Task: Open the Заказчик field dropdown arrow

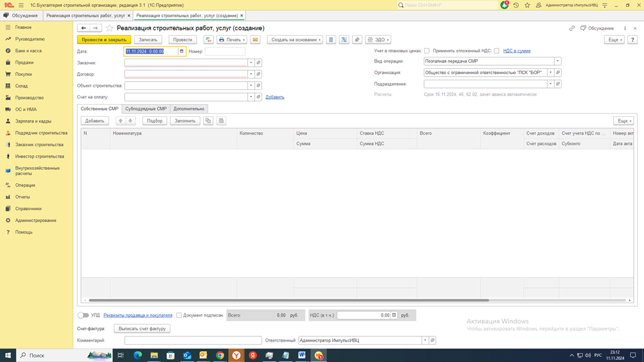Action: 251,63
